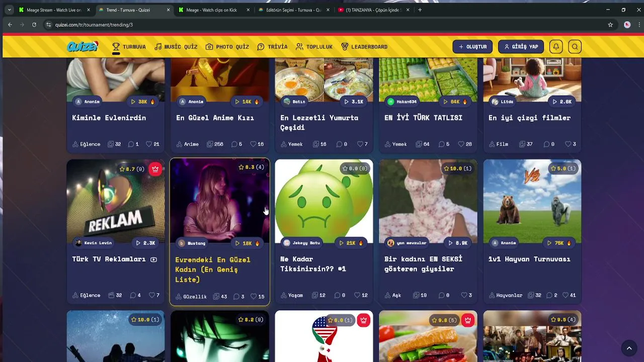
Task: Open the Music Quiz section
Action: pyautogui.click(x=176, y=47)
